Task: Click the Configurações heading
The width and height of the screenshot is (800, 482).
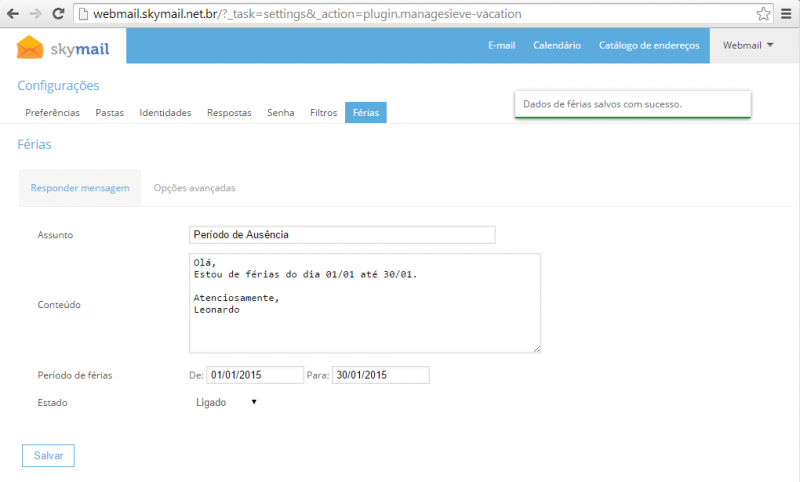Action: click(58, 86)
